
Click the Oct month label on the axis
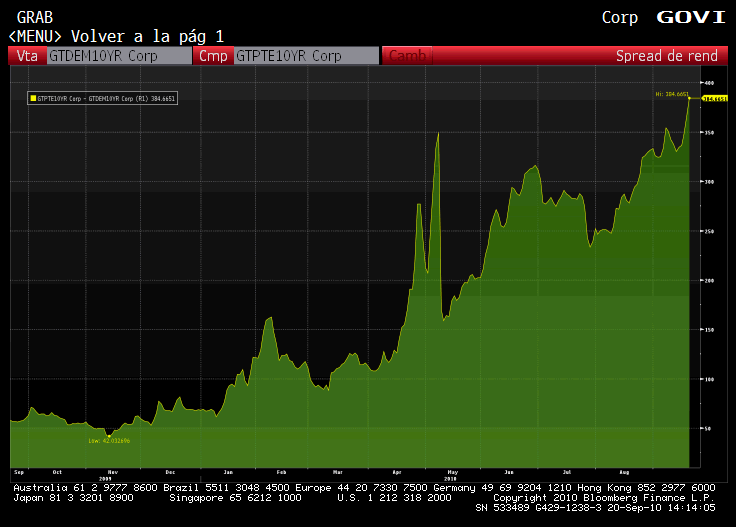click(57, 472)
